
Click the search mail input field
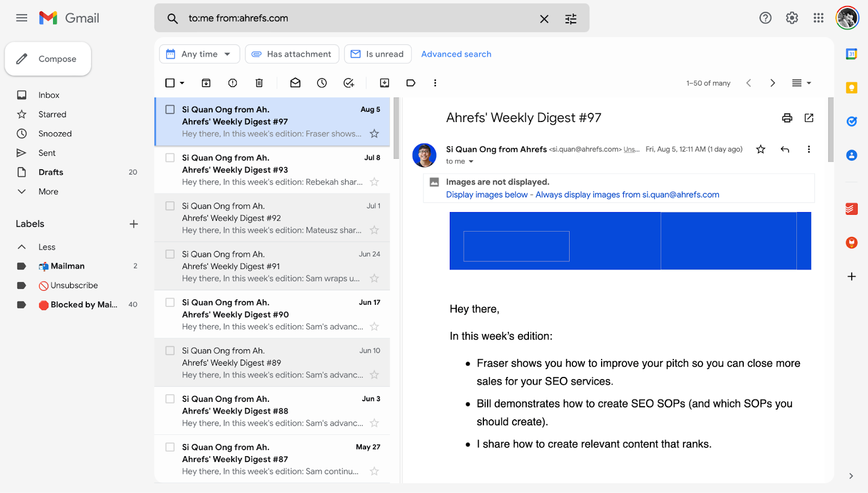(x=358, y=18)
